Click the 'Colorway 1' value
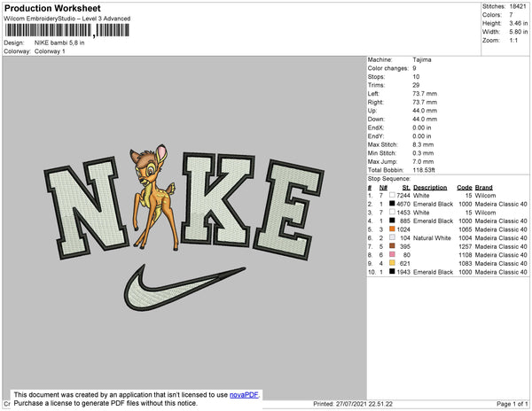This screenshot has height=411, width=532. point(50,51)
